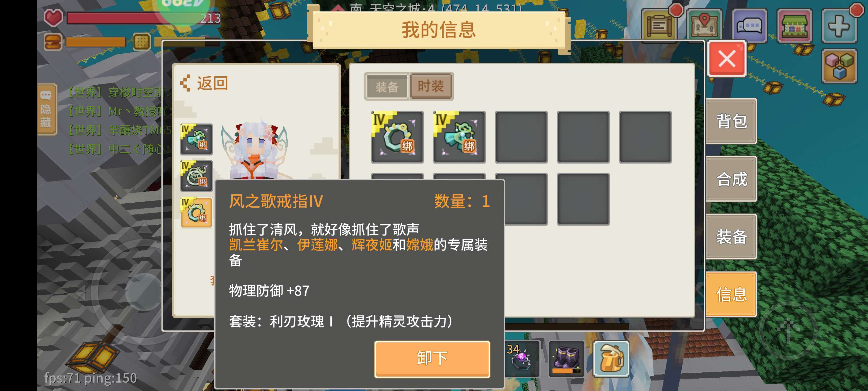The width and height of the screenshot is (868, 391).
Task: Unequip the ring with 卸下 button
Action: click(x=432, y=359)
